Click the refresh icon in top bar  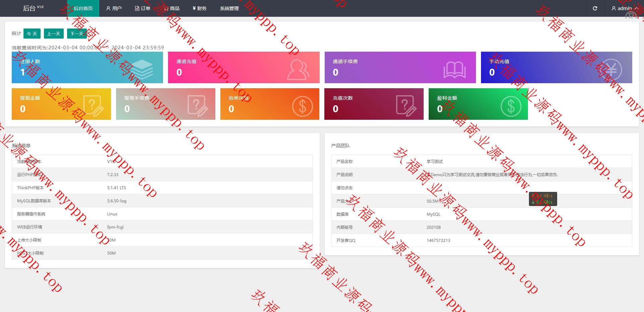[595, 8]
